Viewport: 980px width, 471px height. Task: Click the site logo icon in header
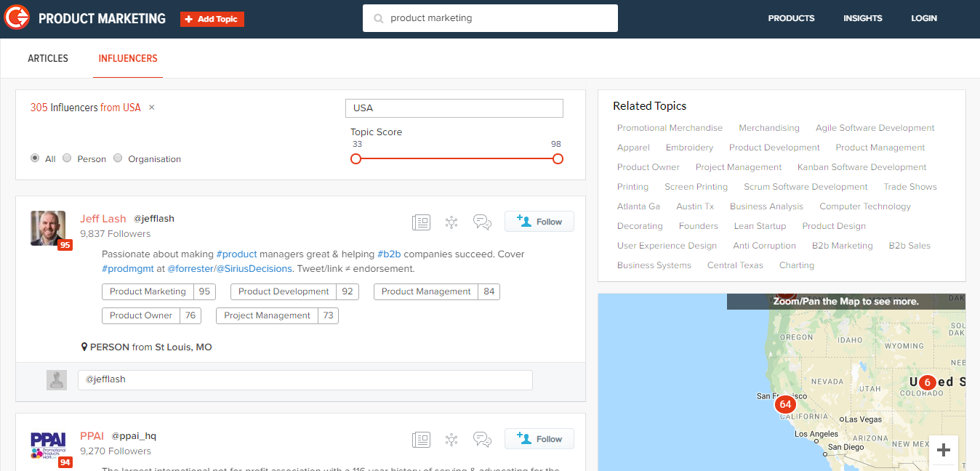tap(17, 17)
